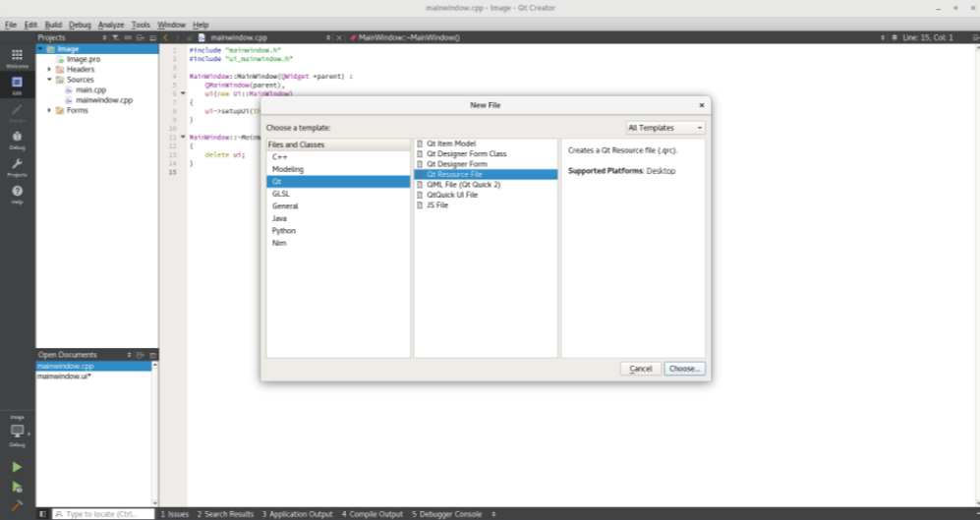Open Help mode in sidebar
This screenshot has width=980, height=520.
pyautogui.click(x=17, y=195)
